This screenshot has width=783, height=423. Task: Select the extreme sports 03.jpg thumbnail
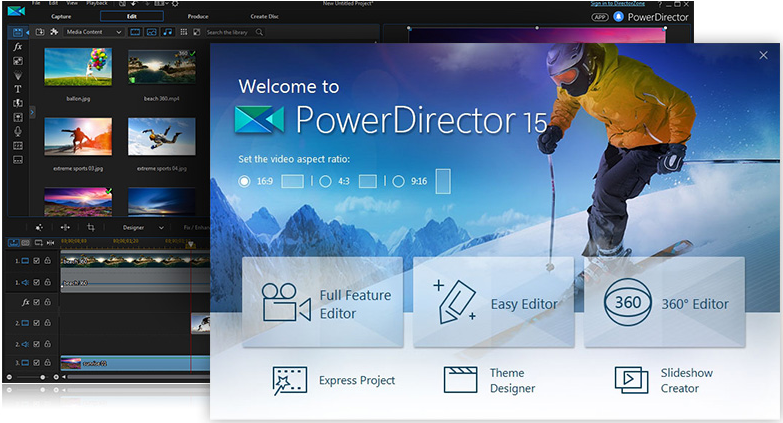click(x=78, y=136)
